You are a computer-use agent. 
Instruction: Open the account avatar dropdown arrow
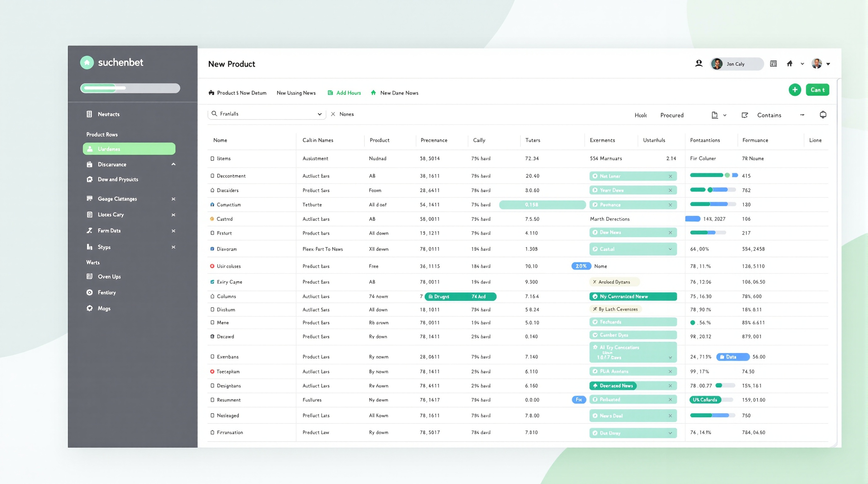coord(828,64)
